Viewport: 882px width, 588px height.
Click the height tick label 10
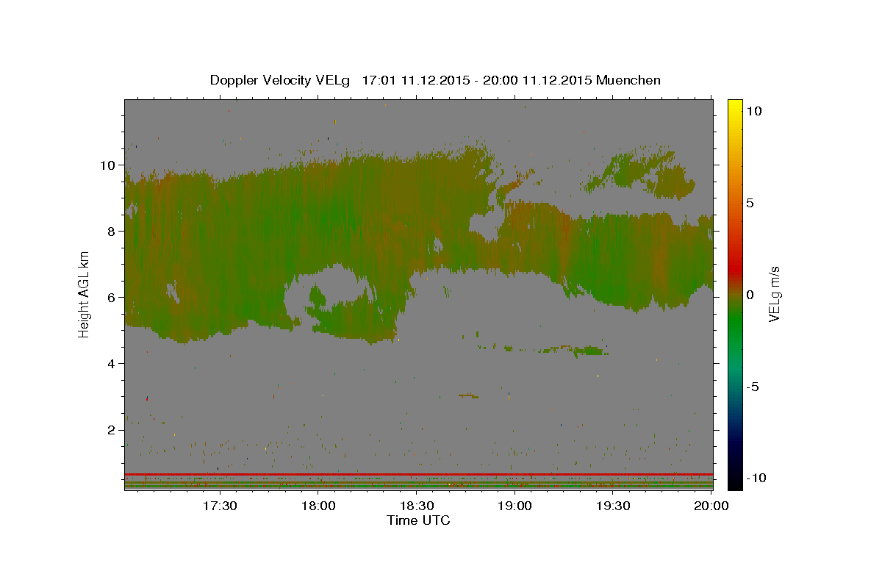point(107,165)
